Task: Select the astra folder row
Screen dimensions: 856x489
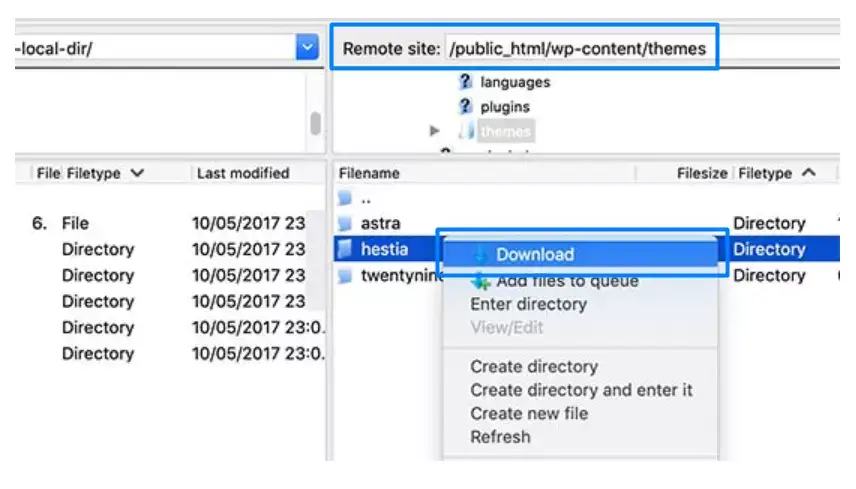Action: pyautogui.click(x=587, y=223)
